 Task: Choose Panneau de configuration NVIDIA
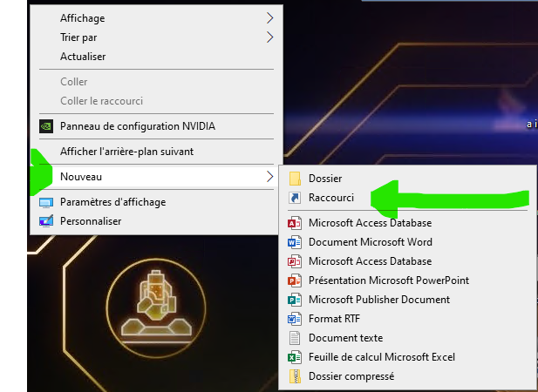click(137, 125)
